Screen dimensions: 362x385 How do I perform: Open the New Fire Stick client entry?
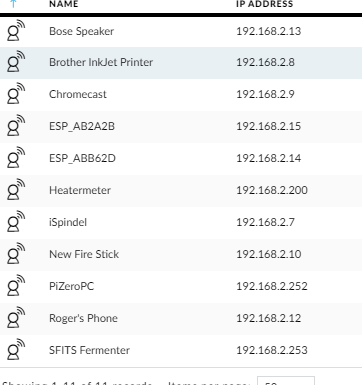[84, 254]
